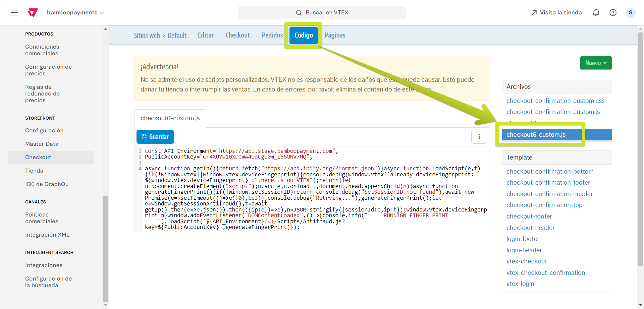Switch to the Páginas tab
644x309 pixels.
335,35
